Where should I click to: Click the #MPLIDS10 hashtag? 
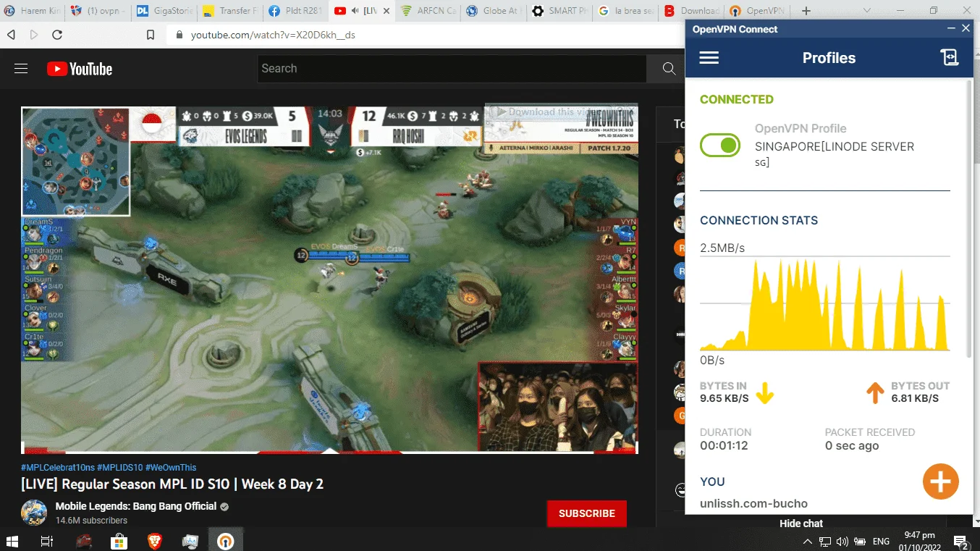coord(119,468)
